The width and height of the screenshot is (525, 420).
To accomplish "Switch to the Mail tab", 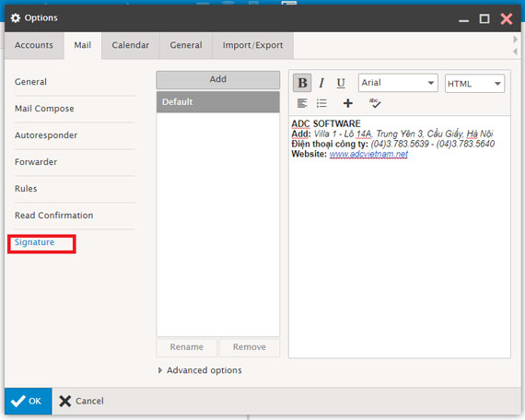I will (83, 45).
